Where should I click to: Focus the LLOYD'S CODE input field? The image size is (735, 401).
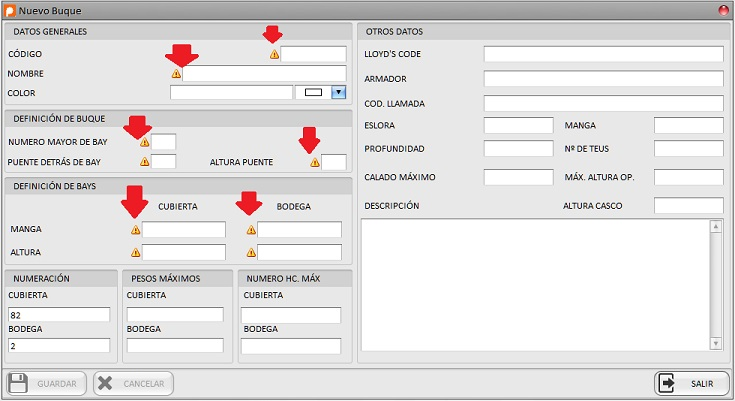point(604,54)
